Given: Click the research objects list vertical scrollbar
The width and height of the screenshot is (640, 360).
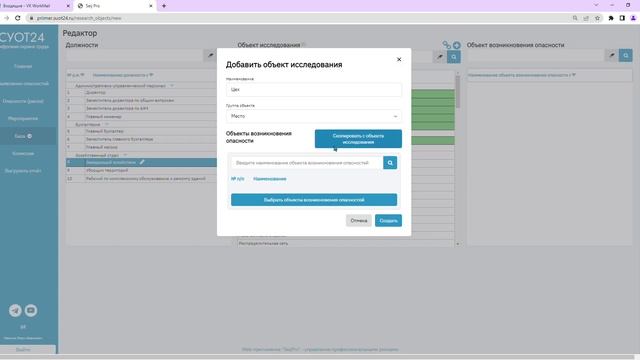Looking at the screenshot, I should coord(458,92).
